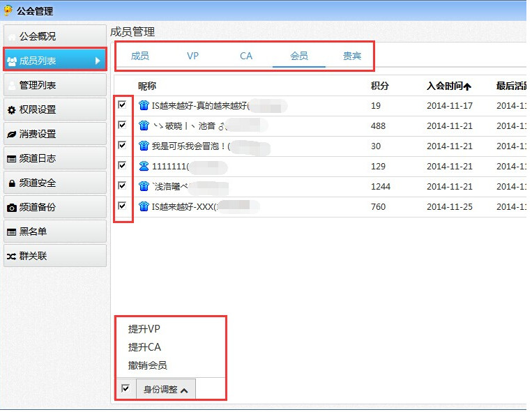This screenshot has width=532, height=412.
Task: Collapse the 身份调整 dropdown menu
Action: click(166, 390)
